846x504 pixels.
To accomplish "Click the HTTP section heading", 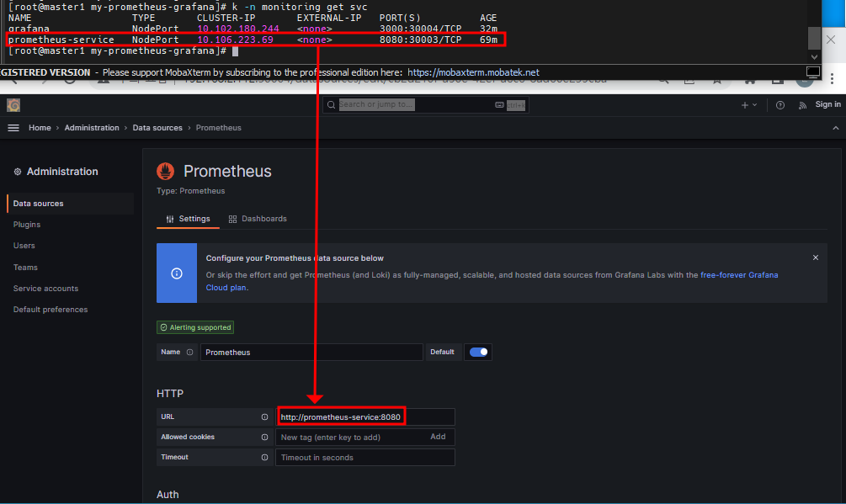I will 170,394.
